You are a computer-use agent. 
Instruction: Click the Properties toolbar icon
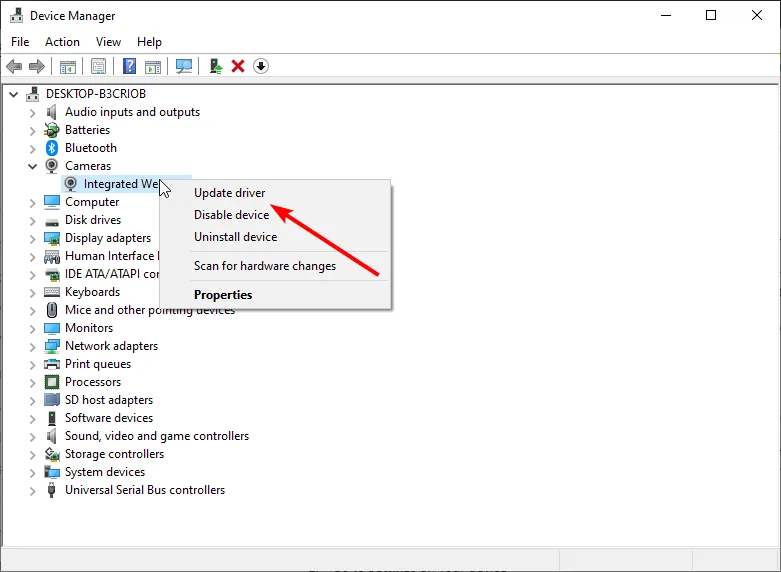pyautogui.click(x=98, y=66)
